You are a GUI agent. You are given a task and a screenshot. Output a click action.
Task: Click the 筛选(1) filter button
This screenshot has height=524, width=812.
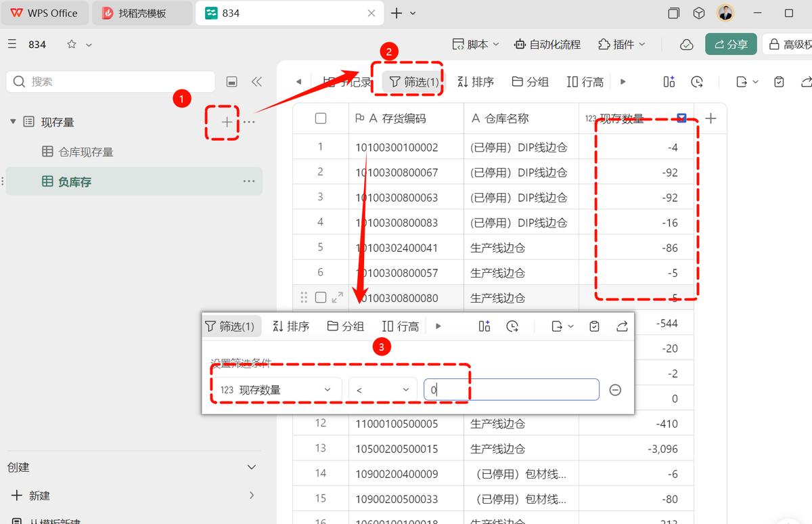(414, 82)
